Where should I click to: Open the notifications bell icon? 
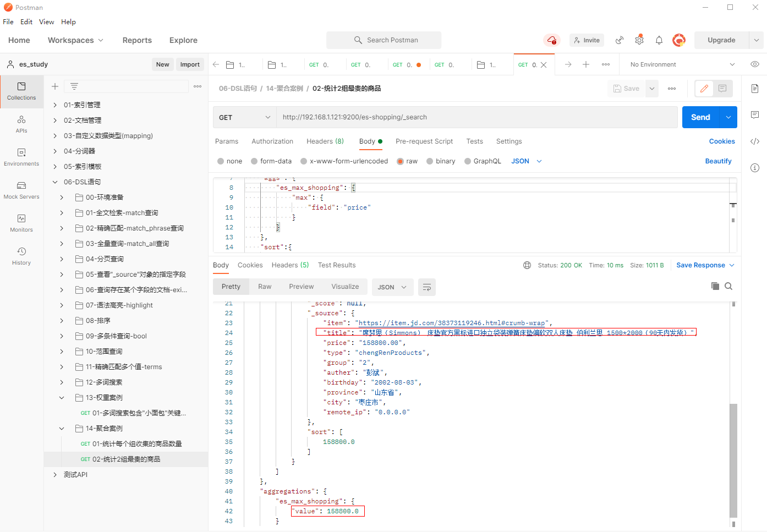tap(659, 40)
